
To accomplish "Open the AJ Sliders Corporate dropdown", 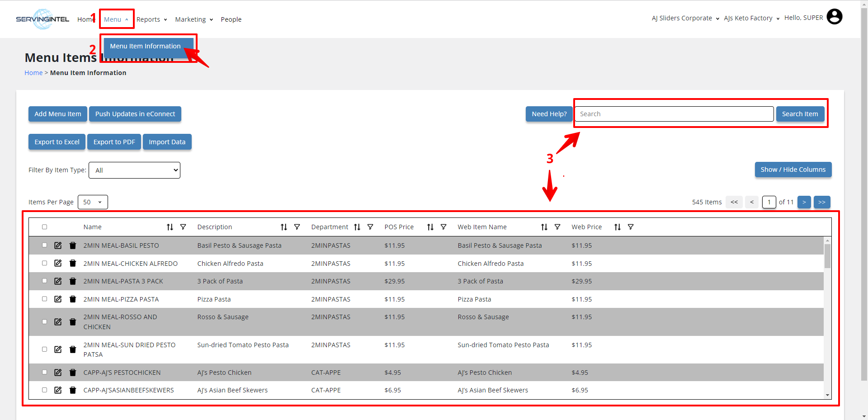I will tap(685, 19).
